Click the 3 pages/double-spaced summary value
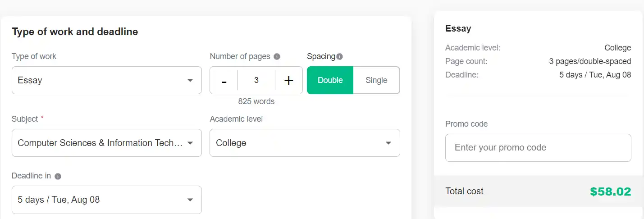644x219 pixels. tap(589, 61)
